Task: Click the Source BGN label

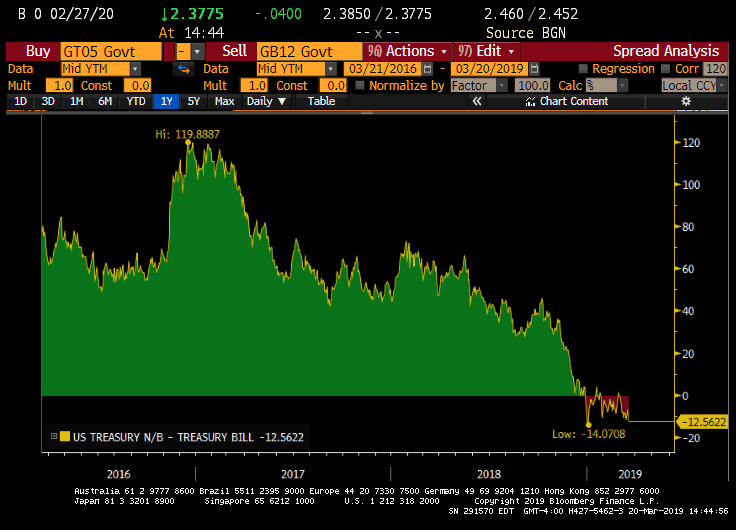Action: click(526, 33)
